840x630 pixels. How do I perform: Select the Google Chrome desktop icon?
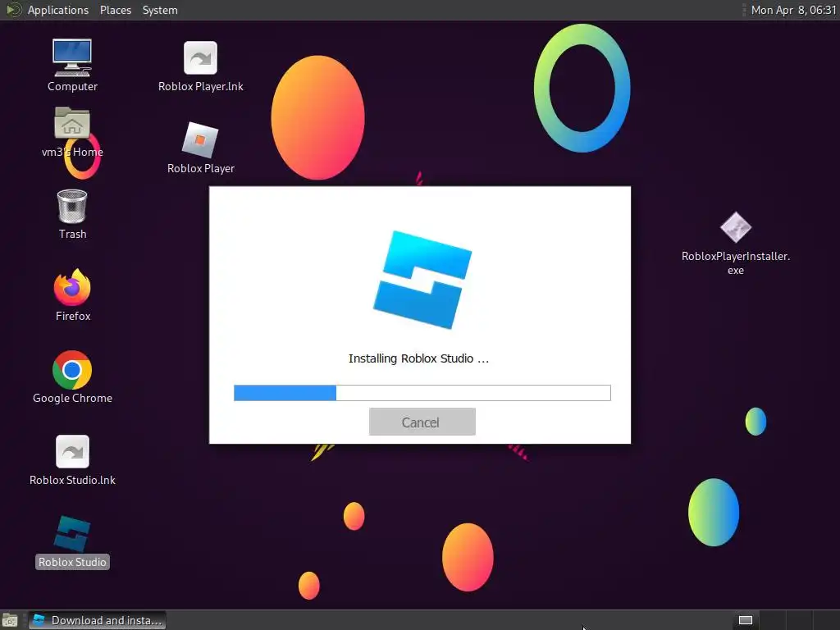72,370
